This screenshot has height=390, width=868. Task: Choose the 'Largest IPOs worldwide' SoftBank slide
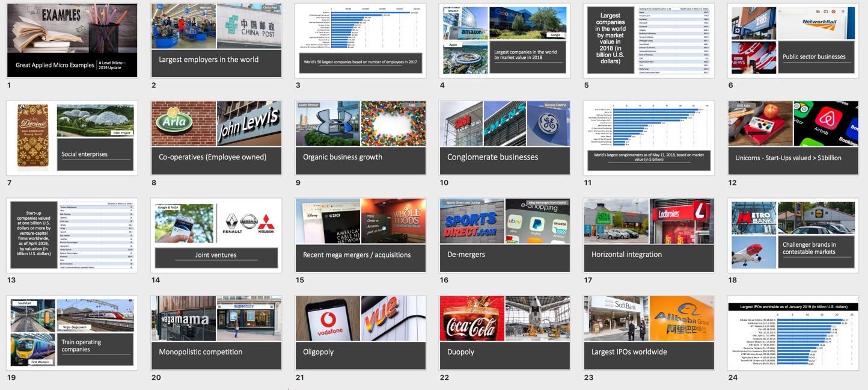pyautogui.click(x=649, y=333)
